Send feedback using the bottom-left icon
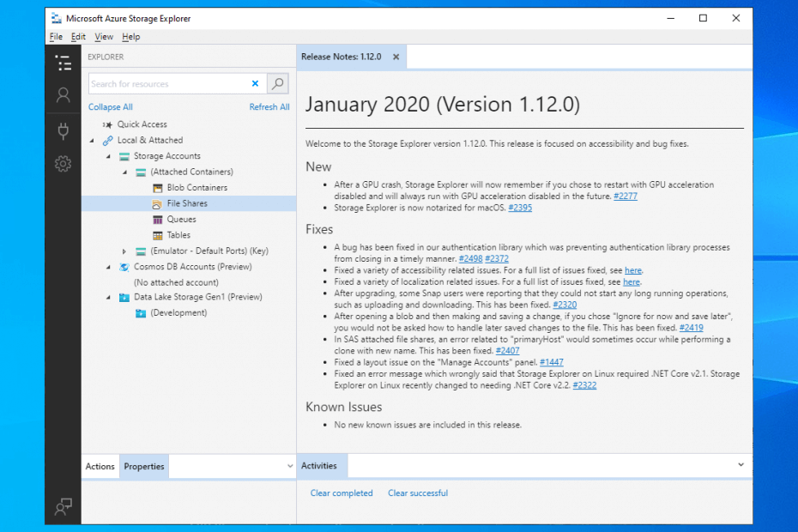This screenshot has height=532, width=798. click(x=63, y=506)
